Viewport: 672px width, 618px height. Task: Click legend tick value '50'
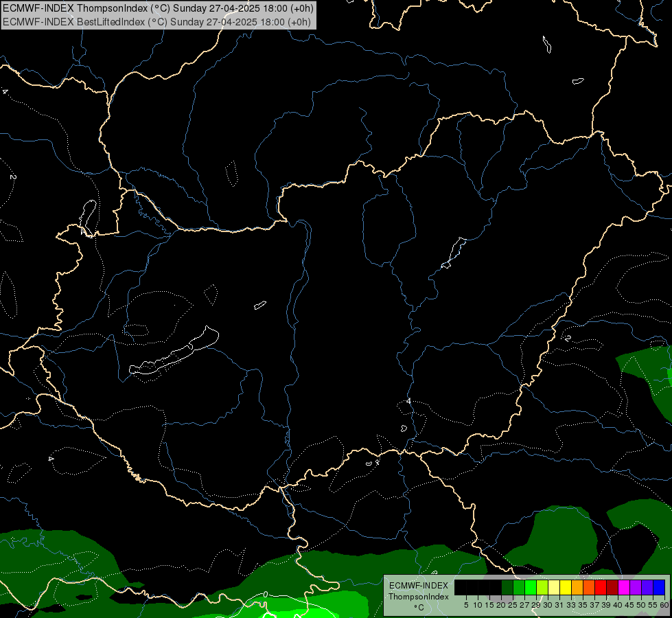[641, 605]
